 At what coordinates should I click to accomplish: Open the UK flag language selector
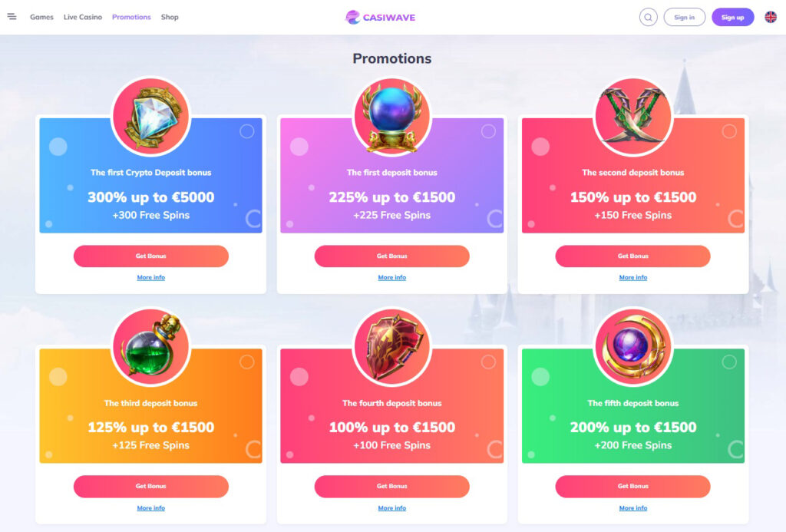(x=771, y=17)
